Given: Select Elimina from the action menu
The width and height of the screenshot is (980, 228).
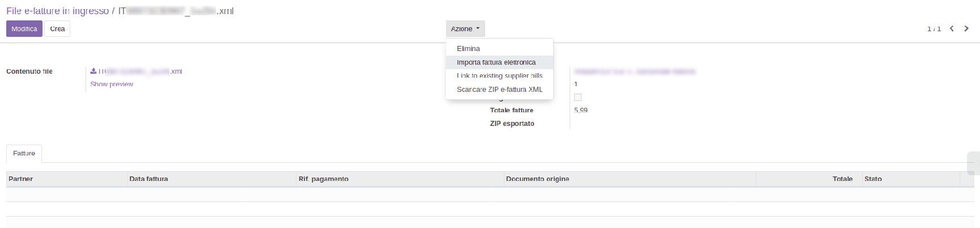Looking at the screenshot, I should coord(499,49).
